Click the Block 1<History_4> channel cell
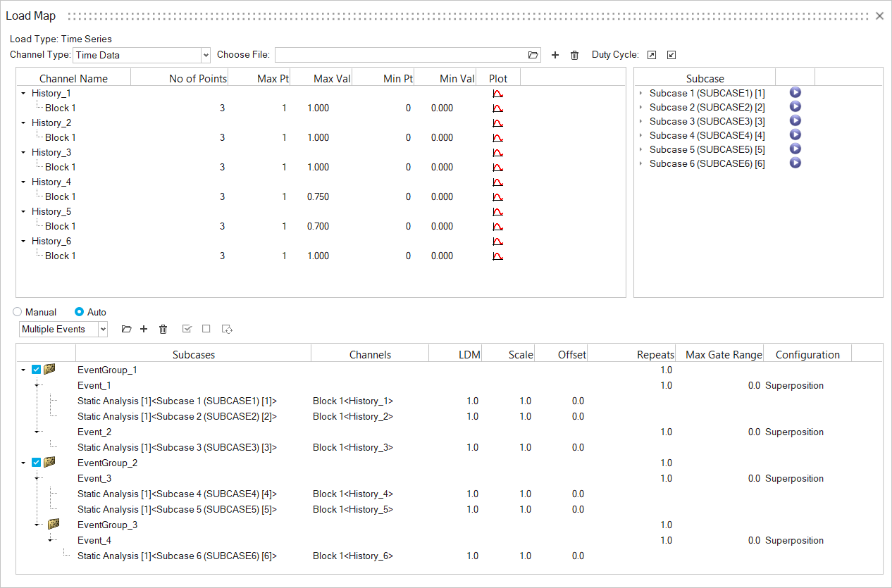 (x=353, y=494)
